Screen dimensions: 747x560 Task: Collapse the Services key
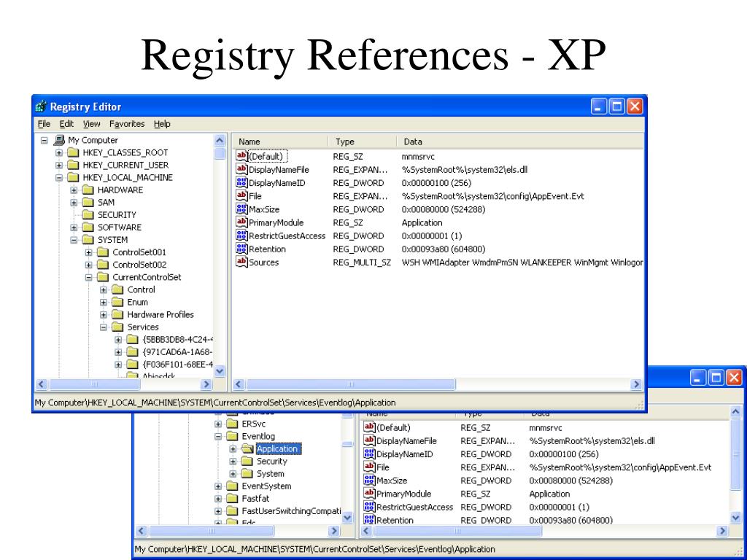coord(104,327)
